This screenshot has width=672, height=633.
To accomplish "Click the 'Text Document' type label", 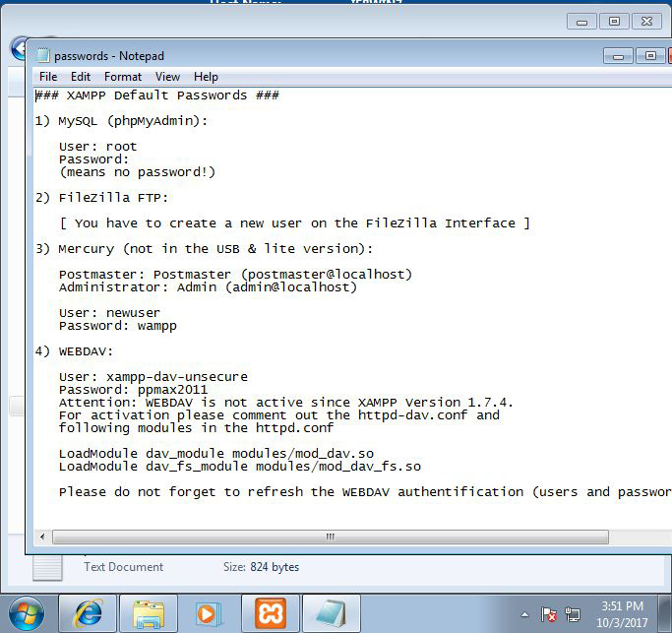I will pos(123,567).
